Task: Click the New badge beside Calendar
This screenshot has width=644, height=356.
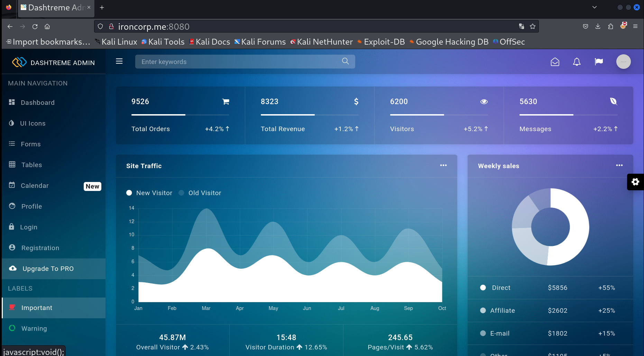Action: coord(92,186)
